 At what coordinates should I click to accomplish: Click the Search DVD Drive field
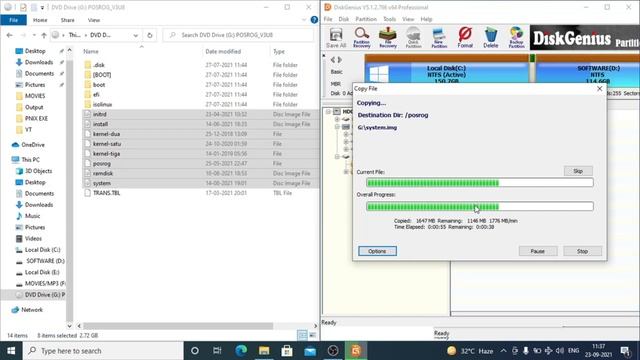click(x=239, y=35)
